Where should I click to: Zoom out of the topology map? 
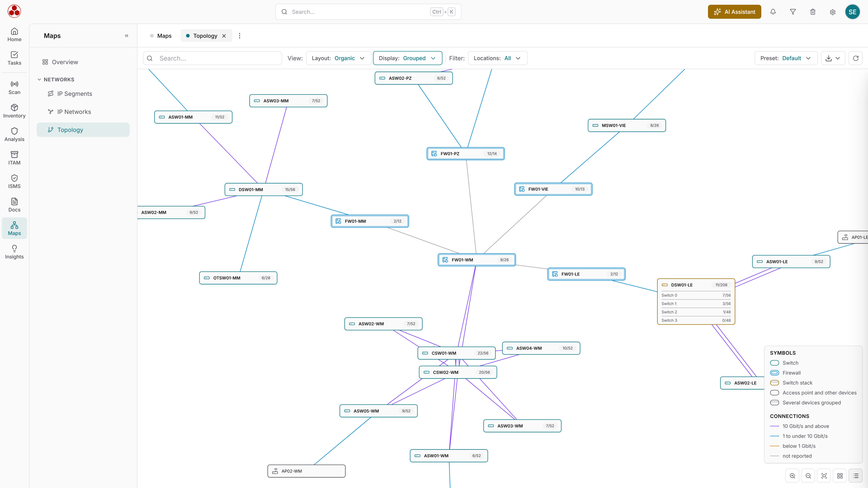tap(808, 476)
